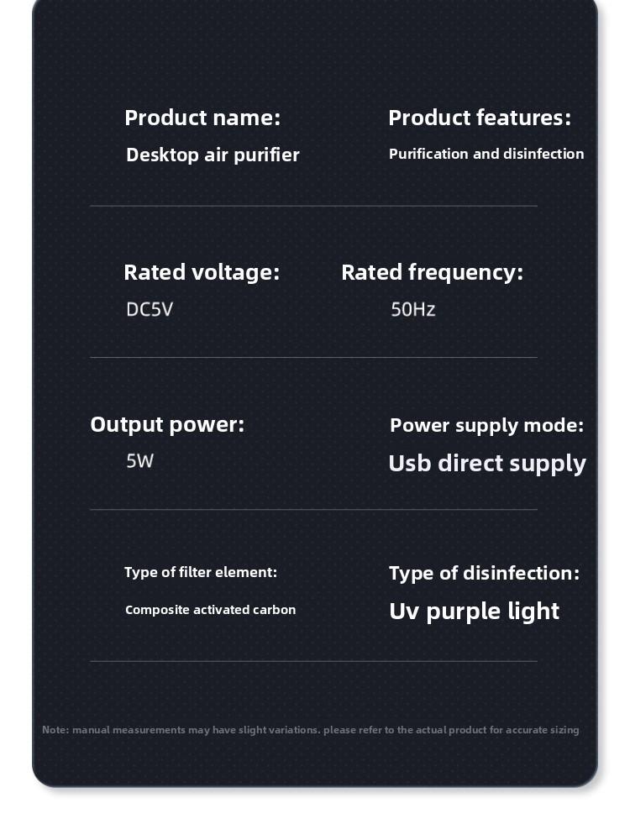Click the 'Power supply mode:' label
Screen dimensions: 630x840
tap(486, 425)
